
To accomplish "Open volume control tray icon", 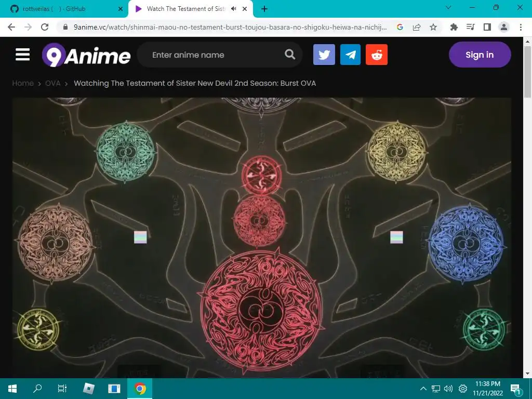I will (448, 389).
